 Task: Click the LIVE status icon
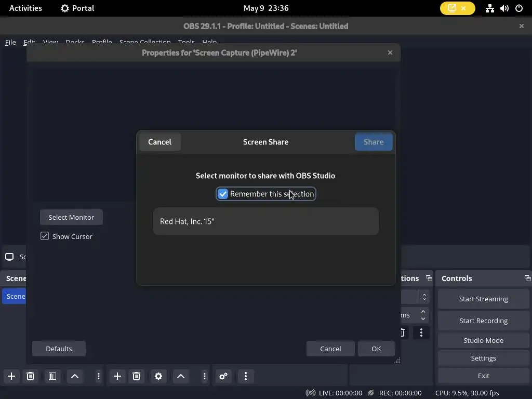coord(311,393)
